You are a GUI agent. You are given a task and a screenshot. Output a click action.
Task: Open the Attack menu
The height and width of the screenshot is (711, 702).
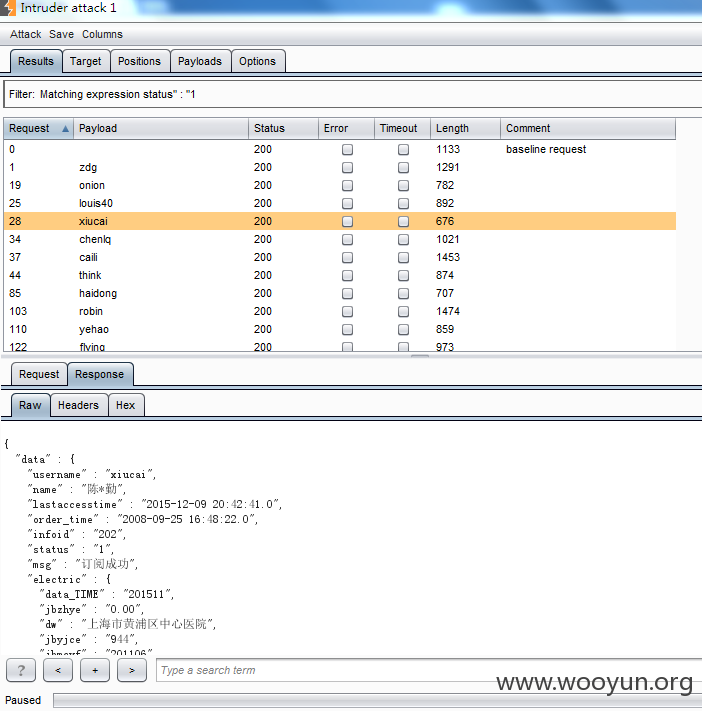pos(25,34)
